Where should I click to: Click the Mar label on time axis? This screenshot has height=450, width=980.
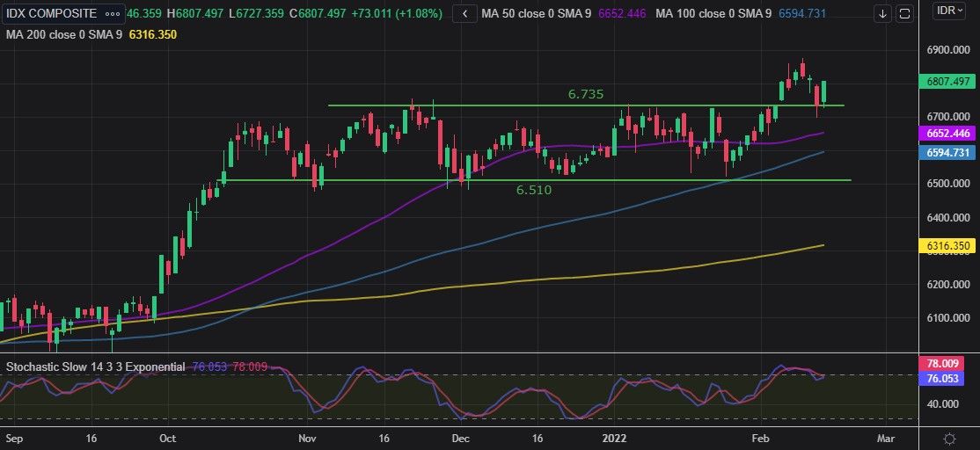click(886, 439)
